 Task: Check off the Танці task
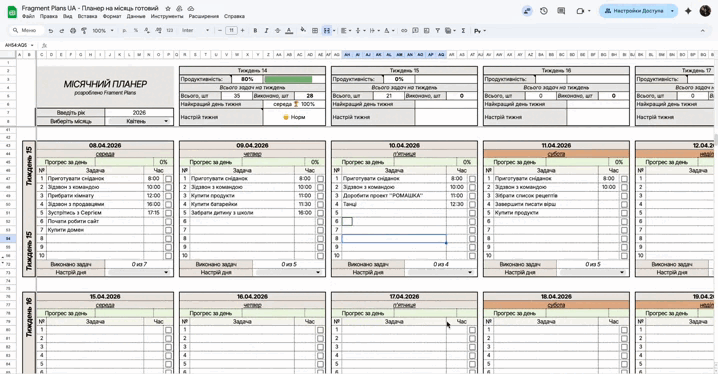[472, 204]
